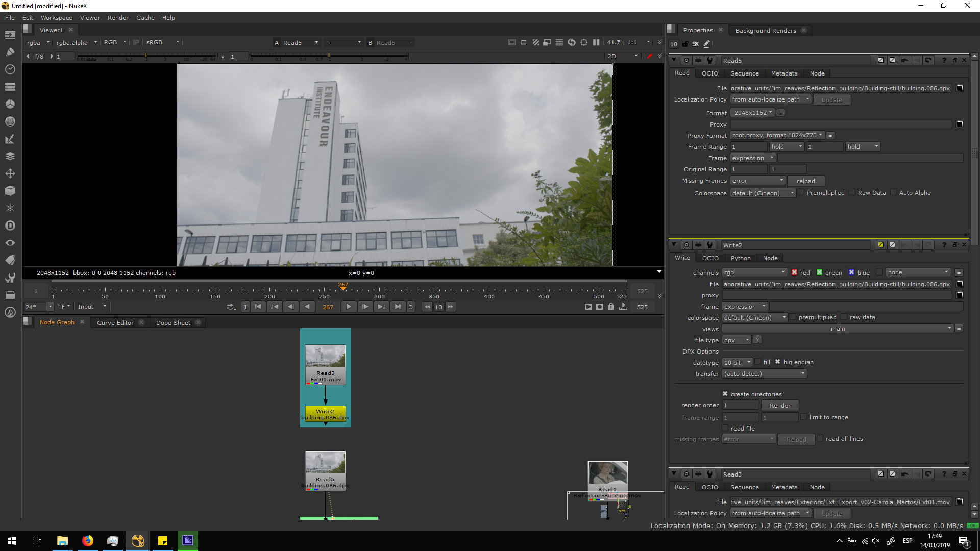Open the Render menu
The height and width of the screenshot is (551, 980).
tap(118, 18)
